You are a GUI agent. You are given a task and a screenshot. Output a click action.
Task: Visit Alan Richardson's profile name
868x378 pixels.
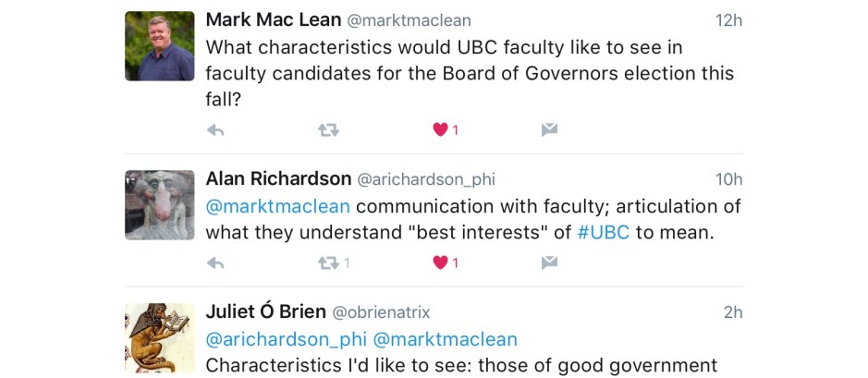[278, 178]
